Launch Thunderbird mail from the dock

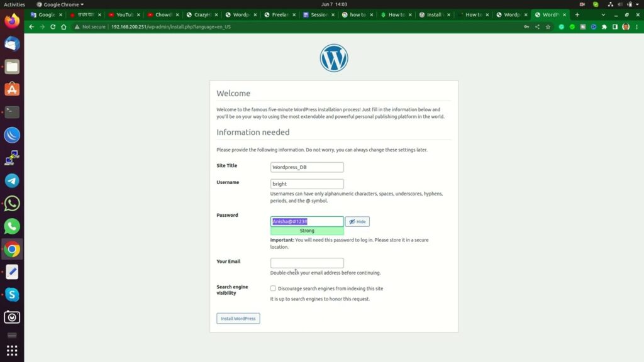12,44
